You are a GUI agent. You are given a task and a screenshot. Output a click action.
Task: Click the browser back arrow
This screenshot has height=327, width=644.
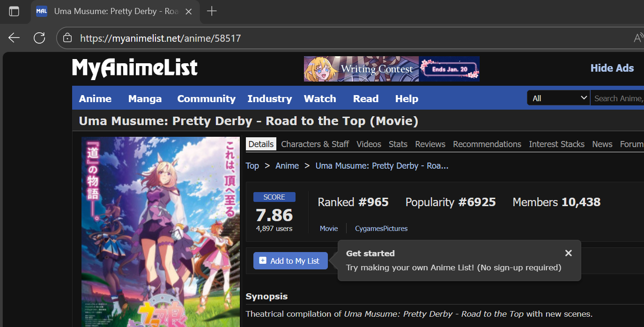14,38
